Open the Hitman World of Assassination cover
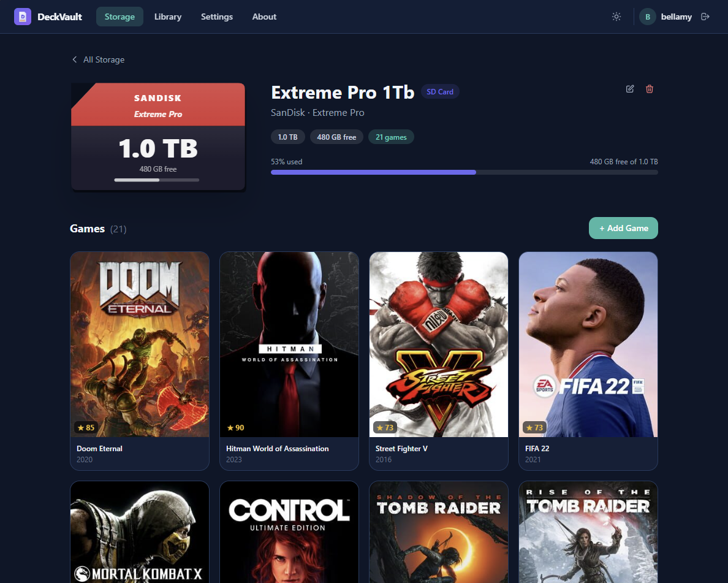The height and width of the screenshot is (583, 728). click(289, 345)
